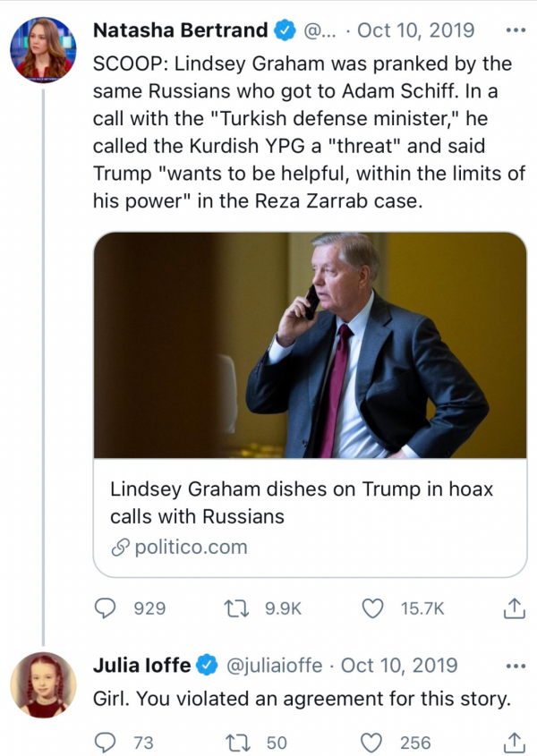Like Natasha Bertrand's tweet
Image resolution: width=537 pixels, height=756 pixels.
pos(372,608)
